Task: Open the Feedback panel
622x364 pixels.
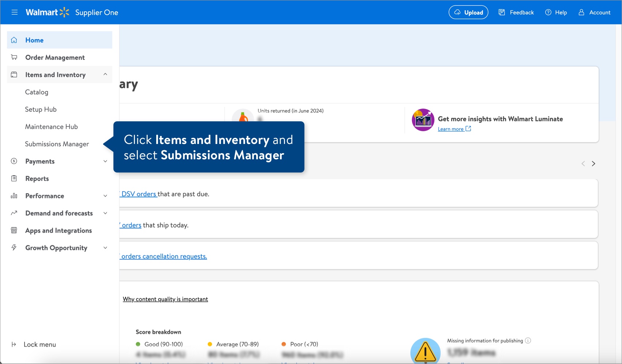Action: click(x=516, y=12)
